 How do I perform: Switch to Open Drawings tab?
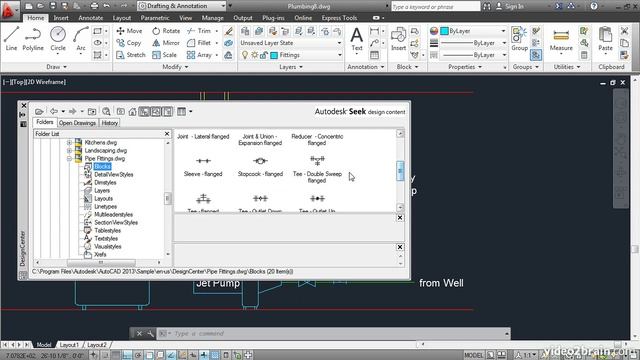pyautogui.click(x=77, y=123)
